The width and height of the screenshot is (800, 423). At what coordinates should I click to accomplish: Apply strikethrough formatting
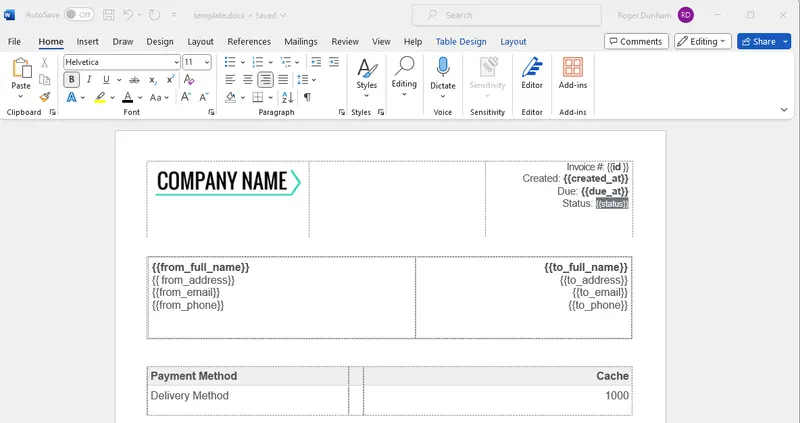tap(134, 80)
